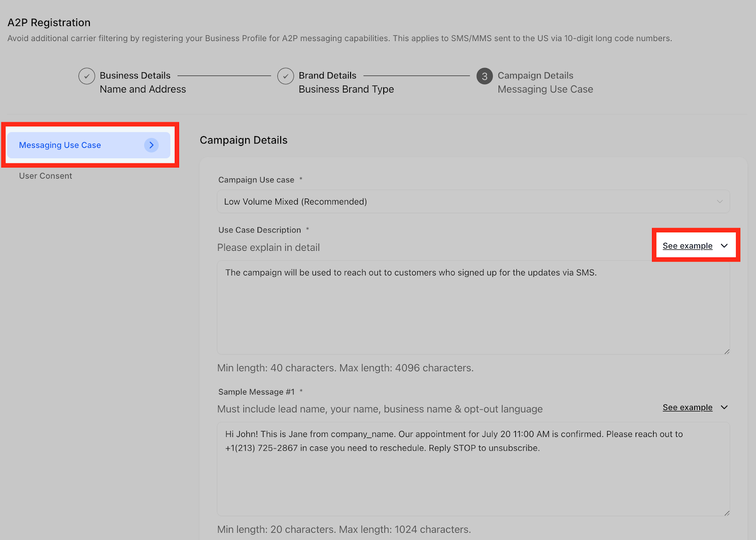This screenshot has height=540, width=756.
Task: Grab the resize handle of Use Case Description box
Action: point(727,351)
